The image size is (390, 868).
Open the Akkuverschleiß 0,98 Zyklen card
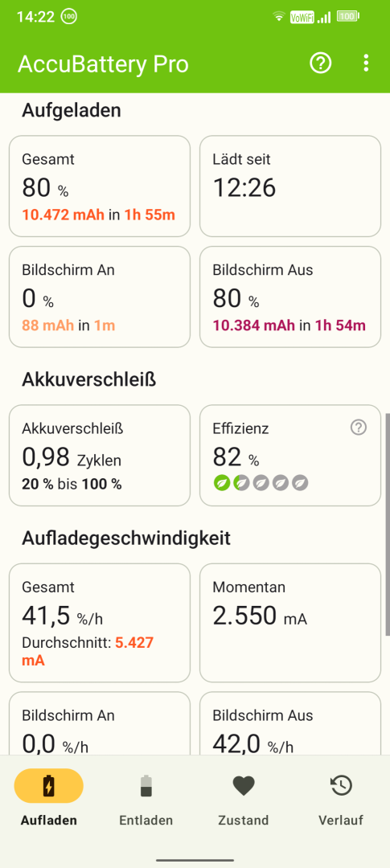point(100,455)
